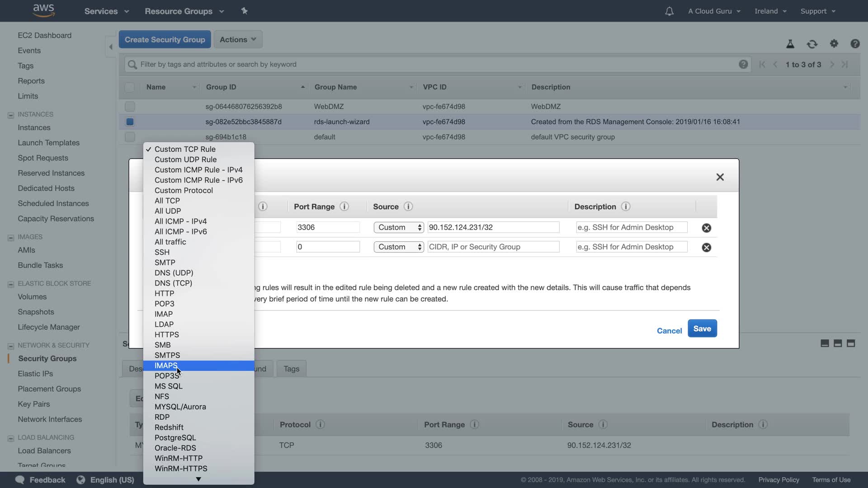The height and width of the screenshot is (488, 868).
Task: Check the default security group checkbox
Action: tap(130, 137)
